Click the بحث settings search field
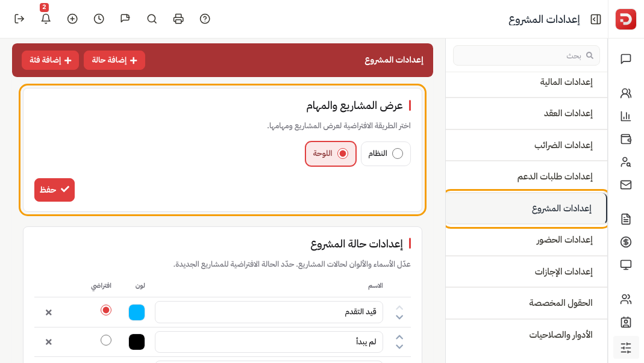 (x=526, y=55)
